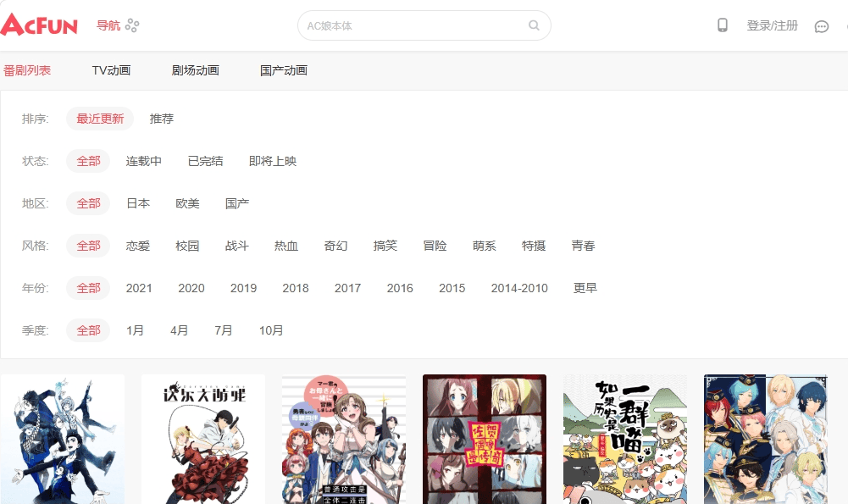The width and height of the screenshot is (848, 504).
Task: Filter year by 2016
Action: tap(400, 288)
